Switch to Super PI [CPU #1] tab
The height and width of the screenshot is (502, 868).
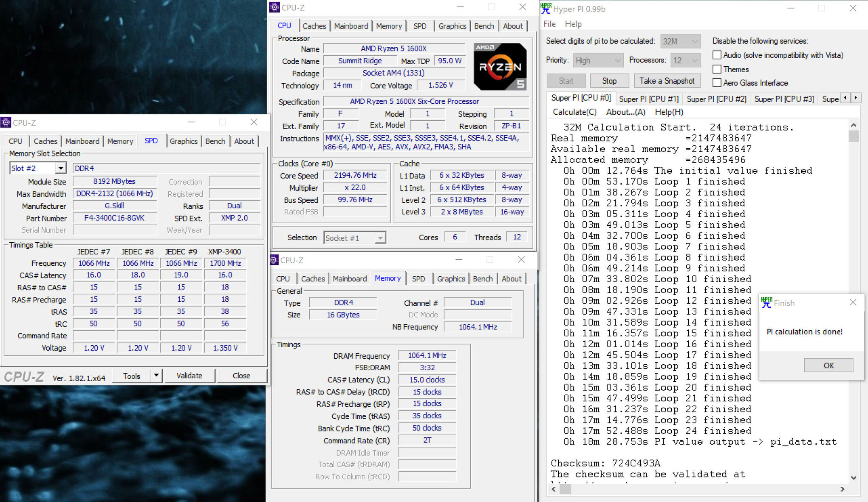(x=648, y=99)
